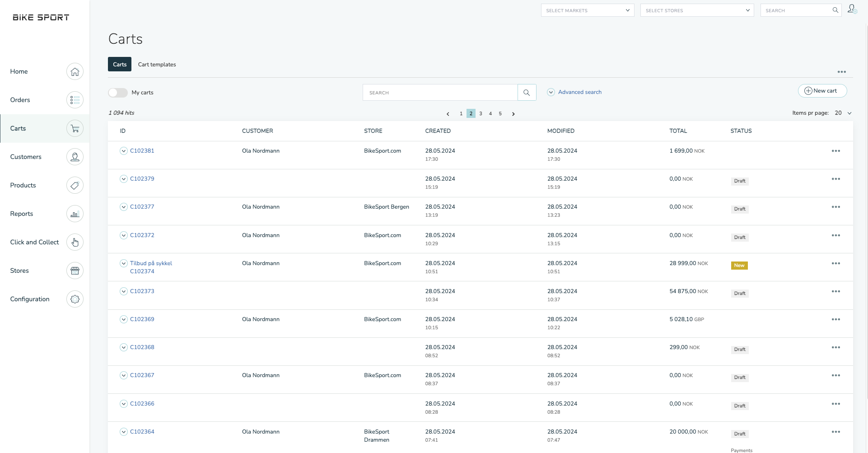Open the Select Markets dropdown
Image resolution: width=868 pixels, height=453 pixels.
point(588,10)
